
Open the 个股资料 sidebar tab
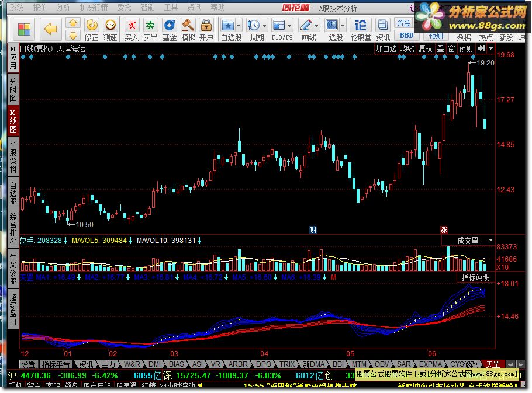pyautogui.click(x=13, y=157)
